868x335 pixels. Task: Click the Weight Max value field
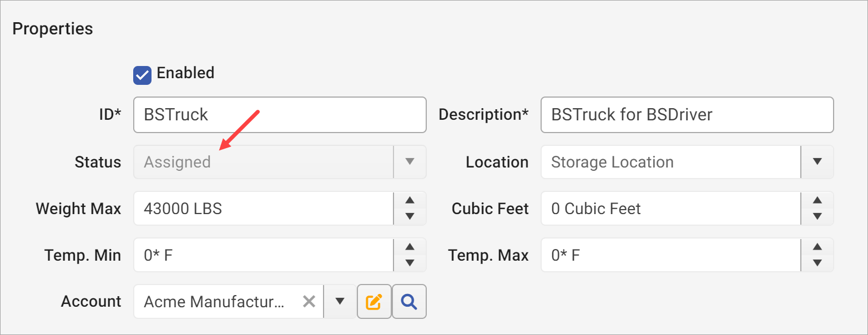pyautogui.click(x=263, y=209)
